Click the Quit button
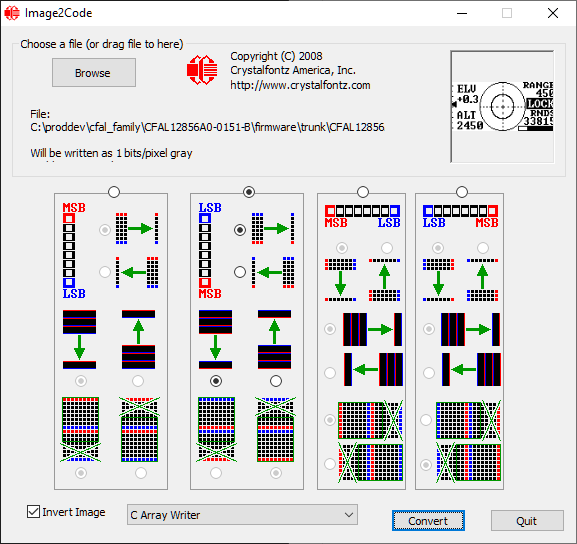Screen dimensions: 577x544 point(527,520)
